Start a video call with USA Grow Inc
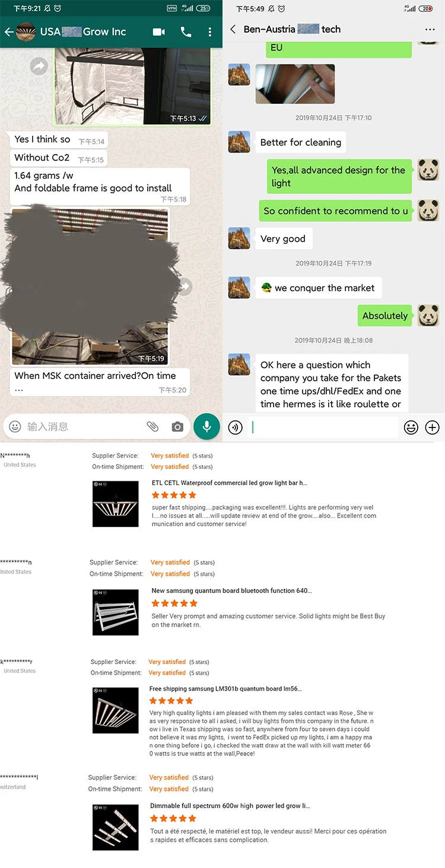 (x=159, y=32)
